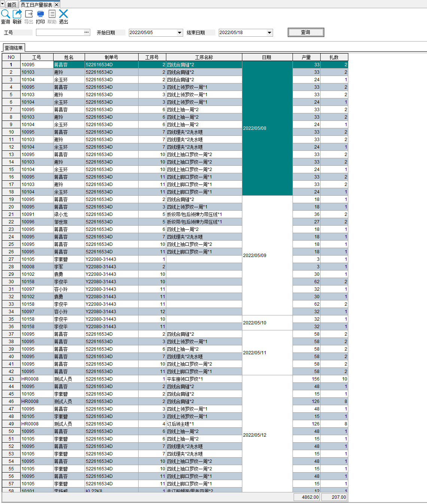This screenshot has width=427, height=504.
Task: Click the 工序名称 column header
Action: 204,57
